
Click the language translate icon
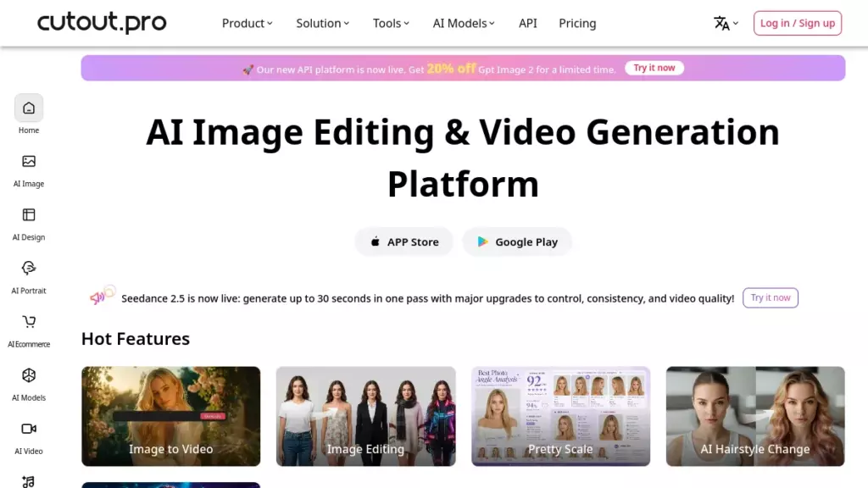point(721,23)
